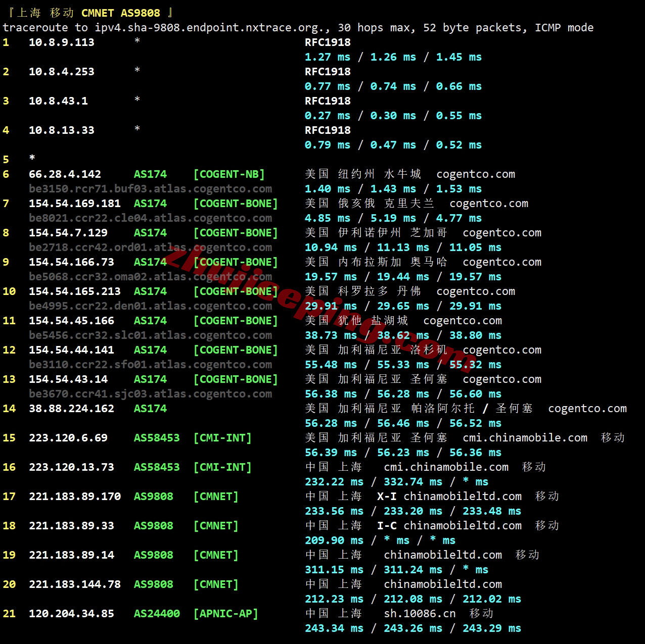The height and width of the screenshot is (644, 645).
Task: Click latency value 212.23 ms
Action: [x=334, y=599]
